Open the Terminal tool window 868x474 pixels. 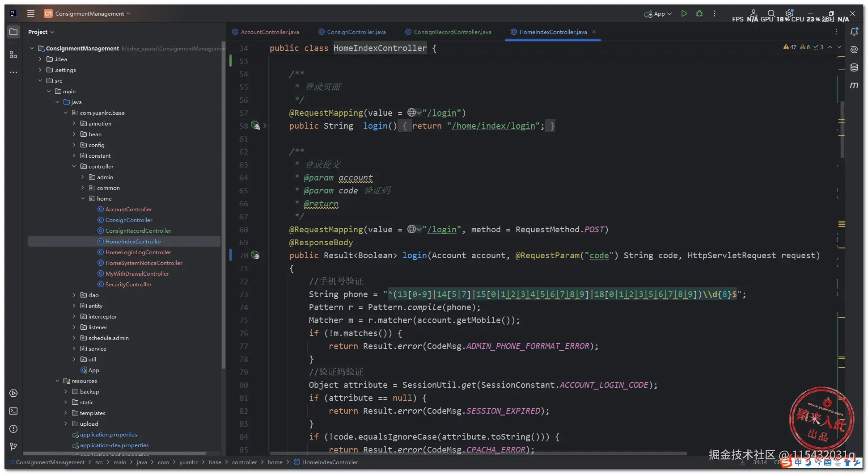(13, 411)
